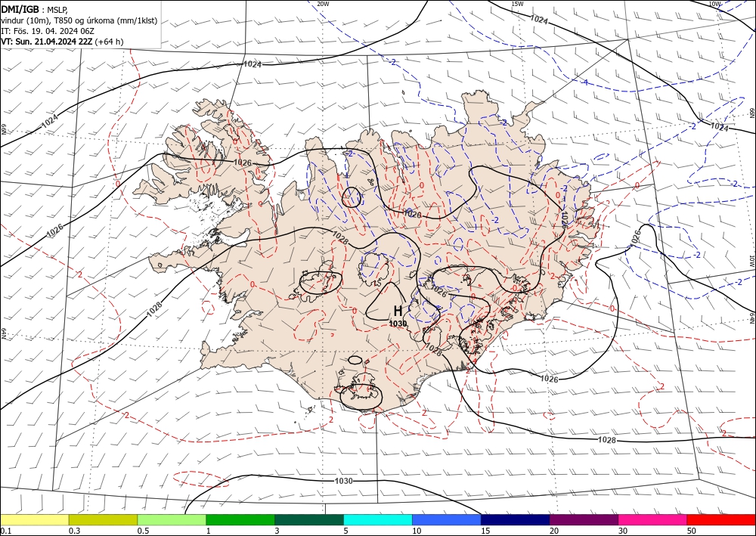Click the 1028 isobar label over the ocean southeast of Iceland
The width and height of the screenshot is (756, 536).
607,439
